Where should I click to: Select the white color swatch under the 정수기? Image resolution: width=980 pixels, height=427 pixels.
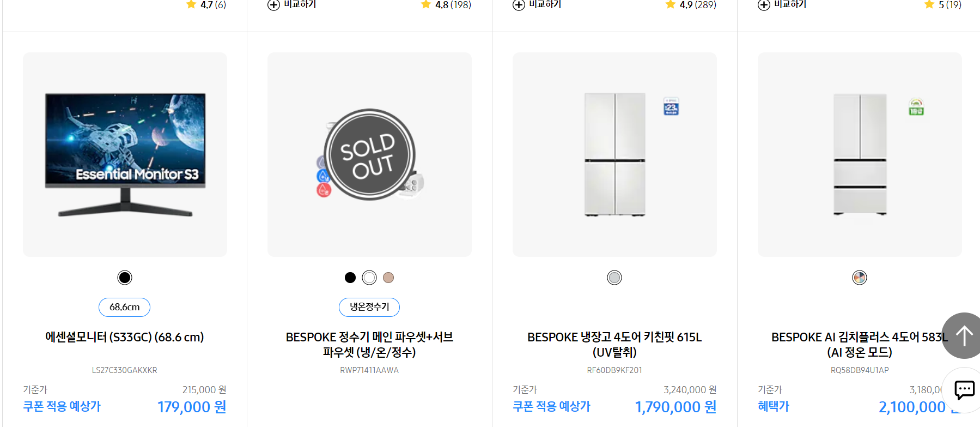click(369, 278)
